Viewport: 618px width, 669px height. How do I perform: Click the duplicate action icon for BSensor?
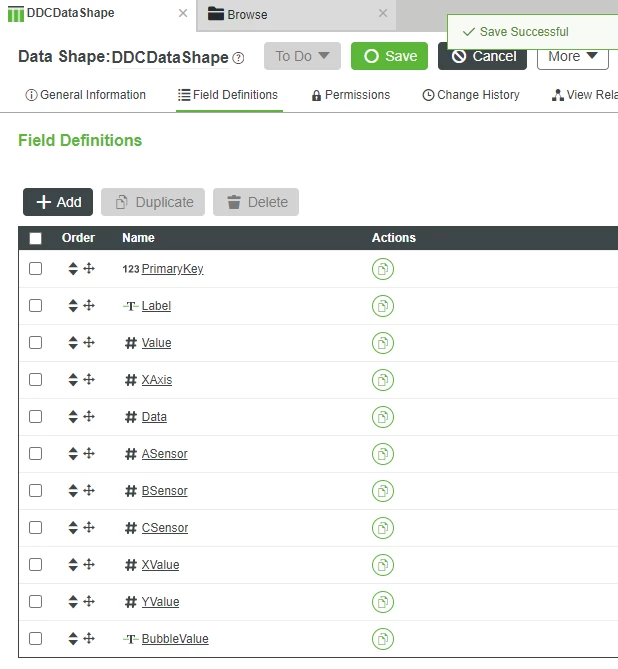tap(382, 491)
